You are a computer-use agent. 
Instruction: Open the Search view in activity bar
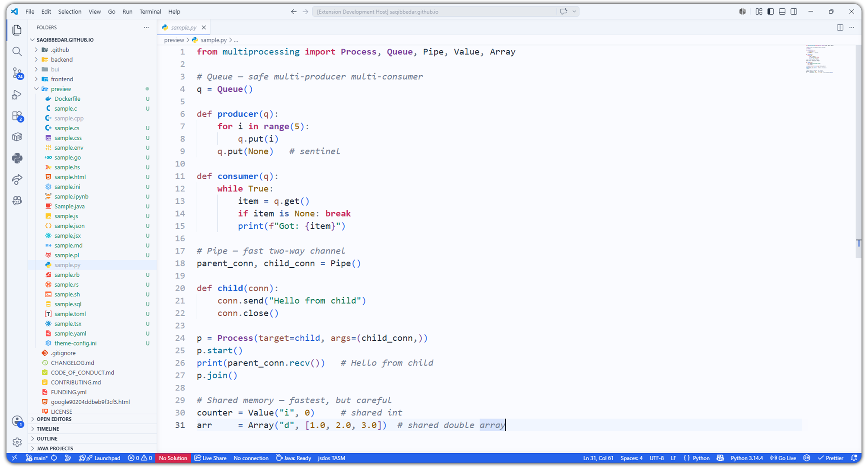point(17,51)
